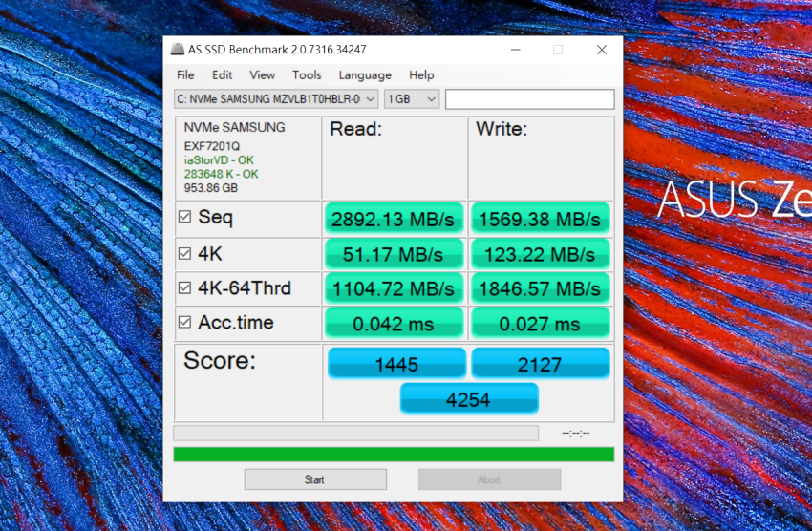Click the 4K-64Thrd write result 1846.57 MB/s
The image size is (812, 531).
coord(540,288)
